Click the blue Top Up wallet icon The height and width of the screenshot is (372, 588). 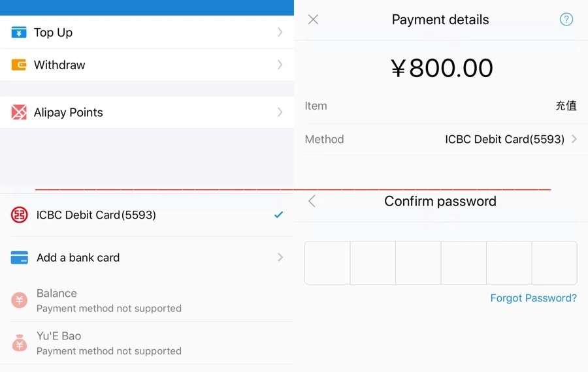(19, 33)
